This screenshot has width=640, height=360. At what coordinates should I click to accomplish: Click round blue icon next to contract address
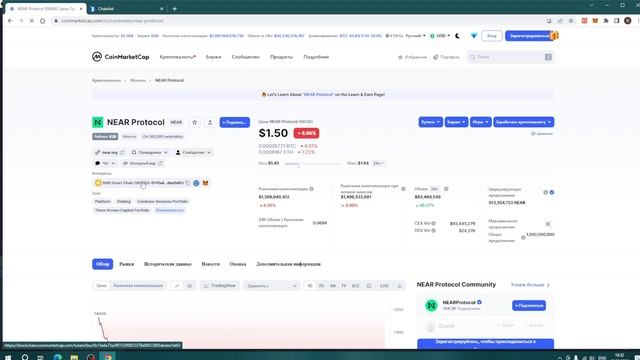coord(196,183)
